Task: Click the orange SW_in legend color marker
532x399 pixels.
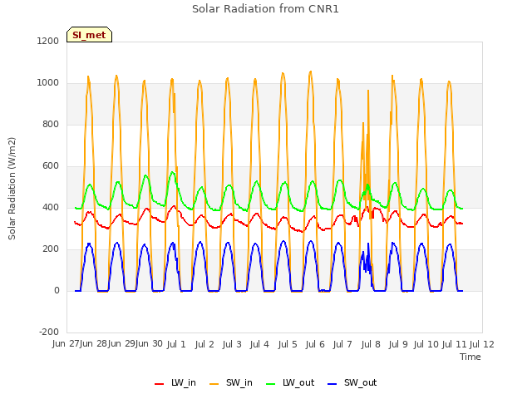Action: [214, 384]
